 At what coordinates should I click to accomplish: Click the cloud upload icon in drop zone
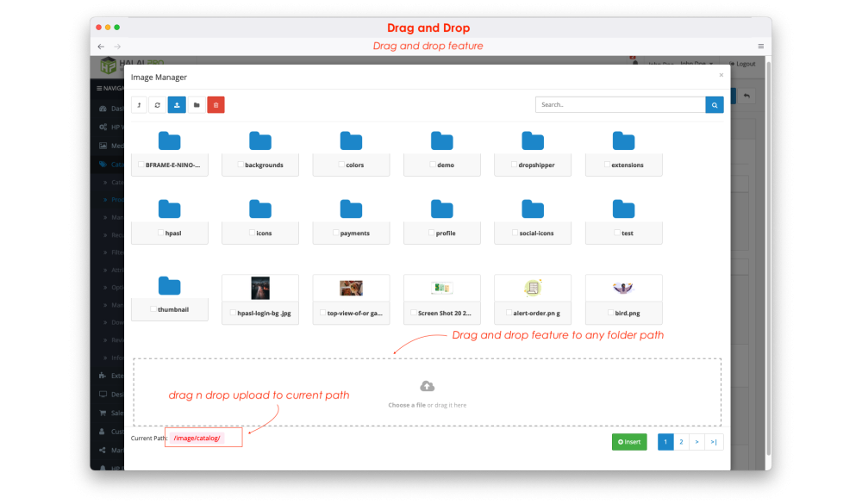427,386
